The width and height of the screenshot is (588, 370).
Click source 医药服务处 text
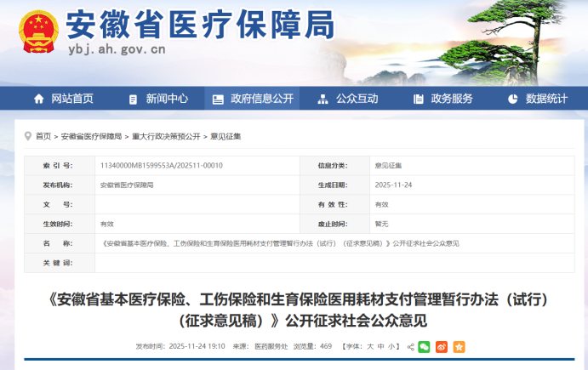point(271,346)
